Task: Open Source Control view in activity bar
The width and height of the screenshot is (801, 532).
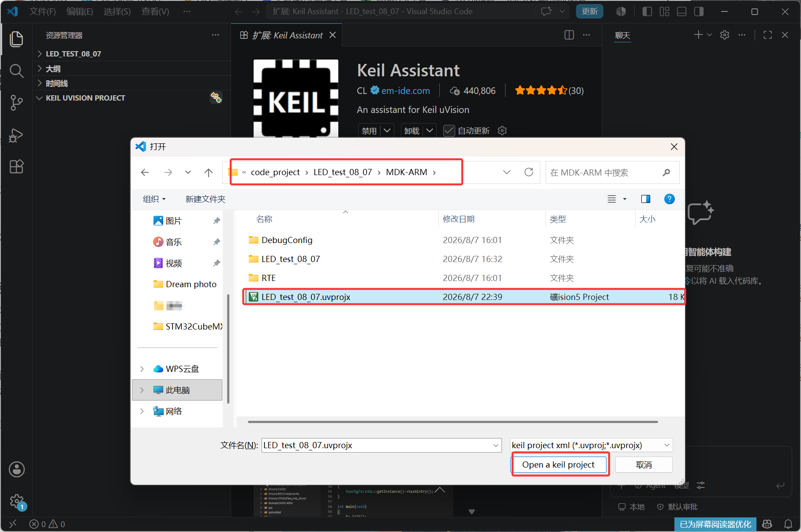Action: (16, 103)
